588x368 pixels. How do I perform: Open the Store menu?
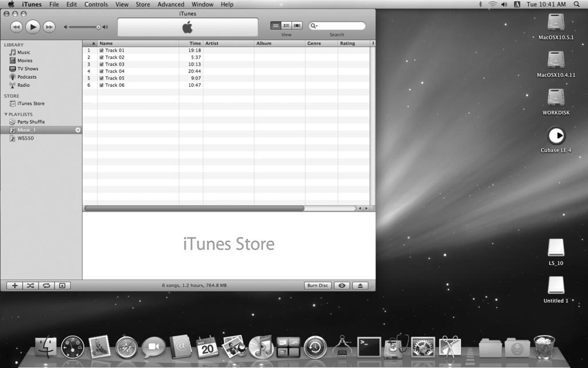coord(142,5)
